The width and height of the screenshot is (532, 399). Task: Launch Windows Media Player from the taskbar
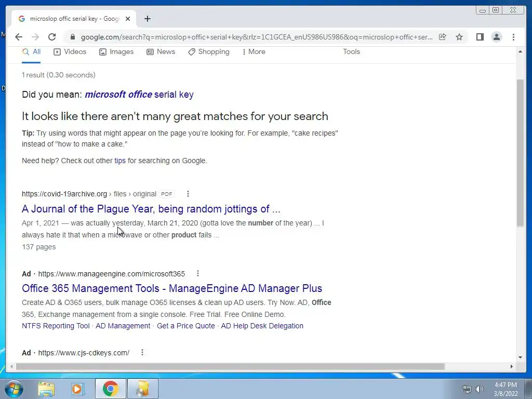pyautogui.click(x=77, y=389)
